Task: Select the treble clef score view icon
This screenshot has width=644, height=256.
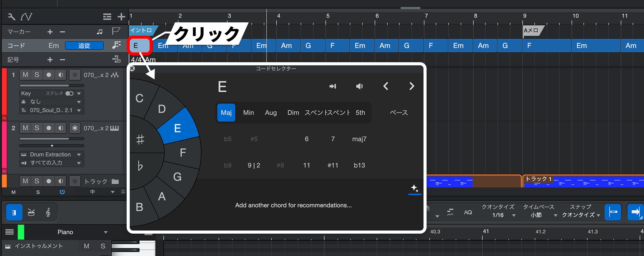Action: (x=48, y=212)
